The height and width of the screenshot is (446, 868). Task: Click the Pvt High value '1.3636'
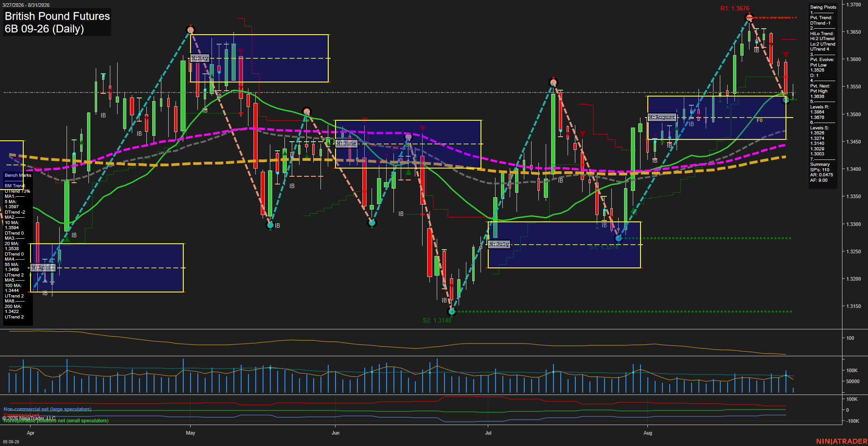[817, 97]
